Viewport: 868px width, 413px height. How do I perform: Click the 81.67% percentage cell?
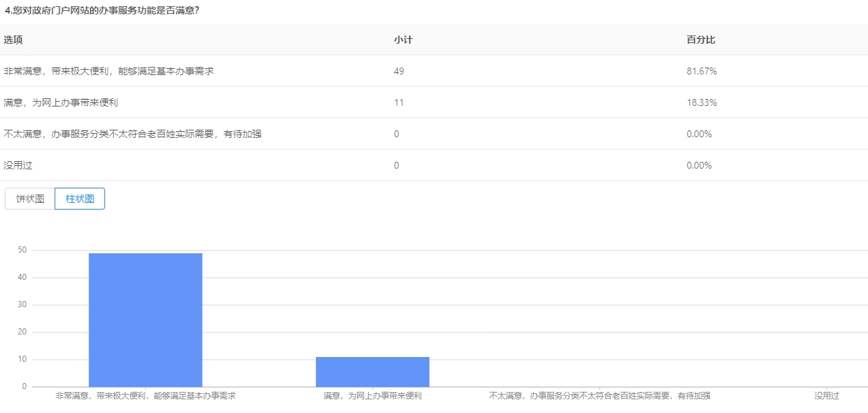click(701, 71)
